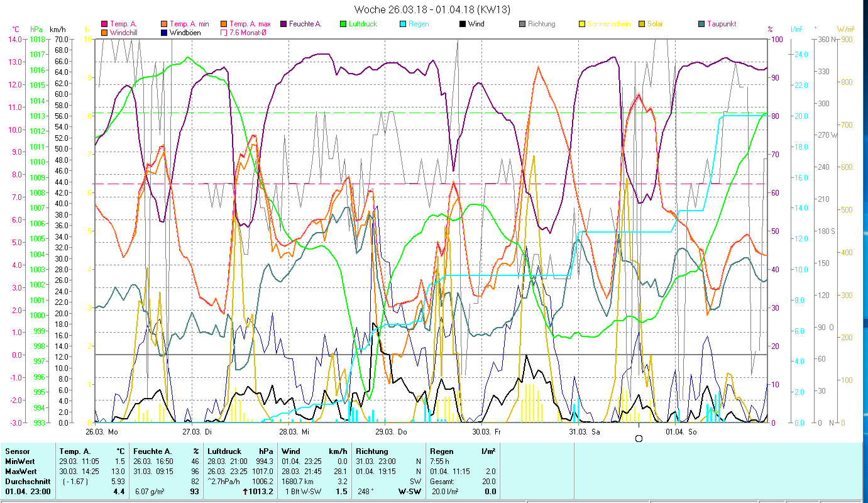This screenshot has width=868, height=503.
Task: Click the gray Richtung legend swatch
Action: point(522,24)
